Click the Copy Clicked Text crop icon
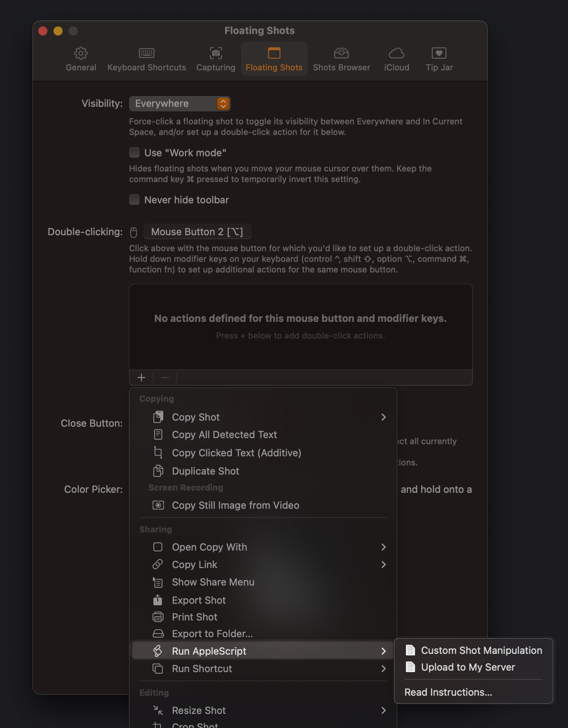 point(158,453)
